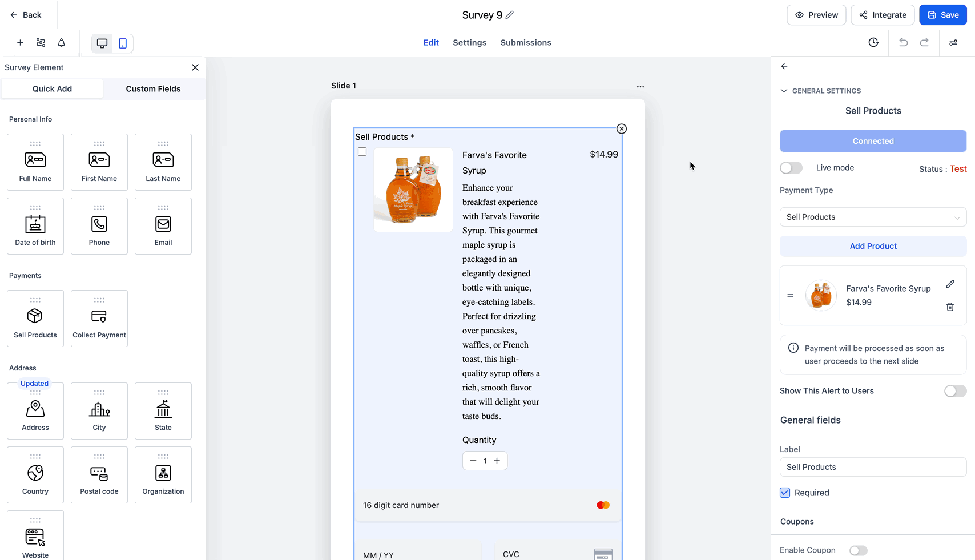Toggle Show This Alert to Users
This screenshot has width=975, height=560.
point(955,391)
